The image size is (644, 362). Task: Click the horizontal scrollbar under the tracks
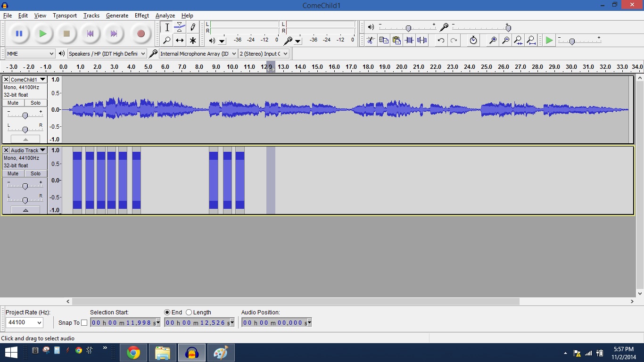[x=296, y=301]
